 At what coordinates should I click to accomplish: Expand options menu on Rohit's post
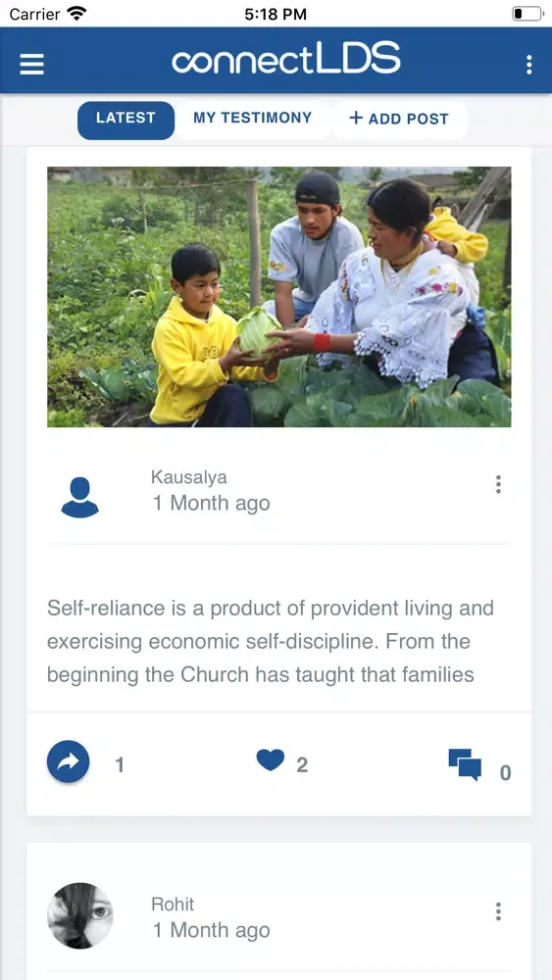pos(498,911)
